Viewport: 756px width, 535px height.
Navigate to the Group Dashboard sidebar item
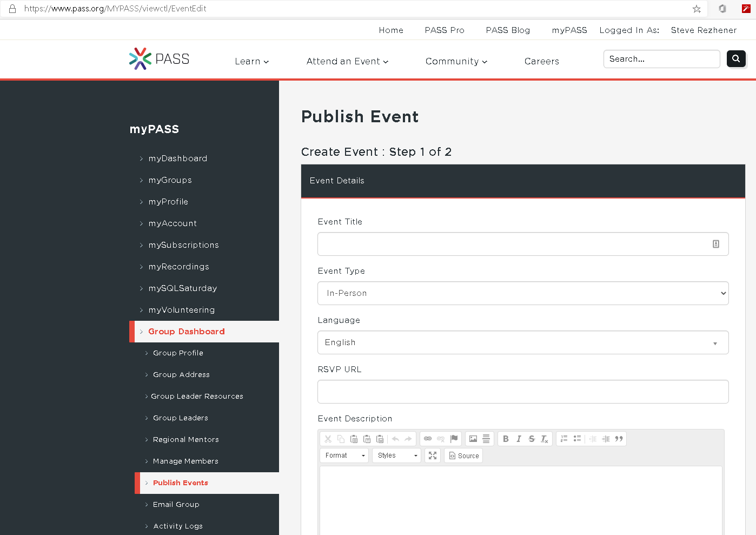click(186, 331)
